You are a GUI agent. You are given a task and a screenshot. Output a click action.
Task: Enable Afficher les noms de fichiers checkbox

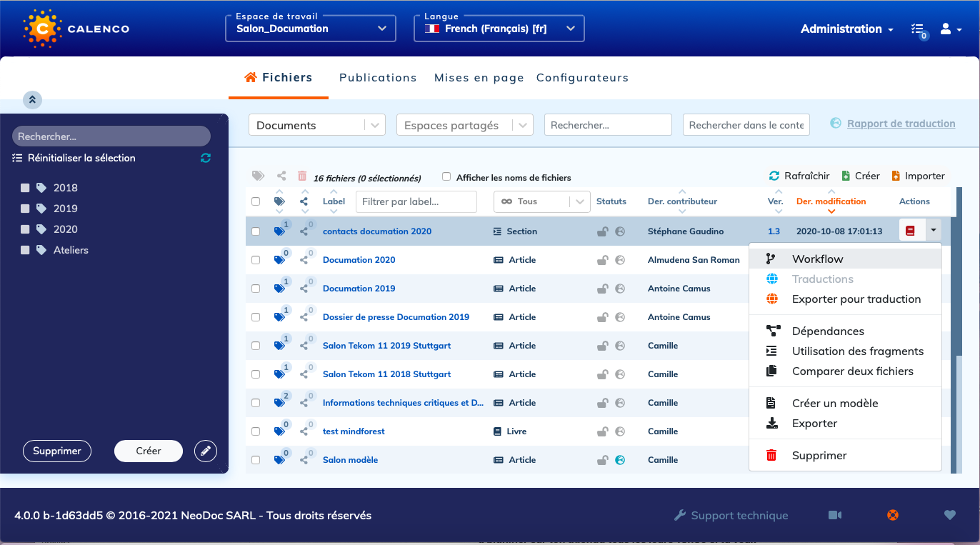click(x=446, y=177)
